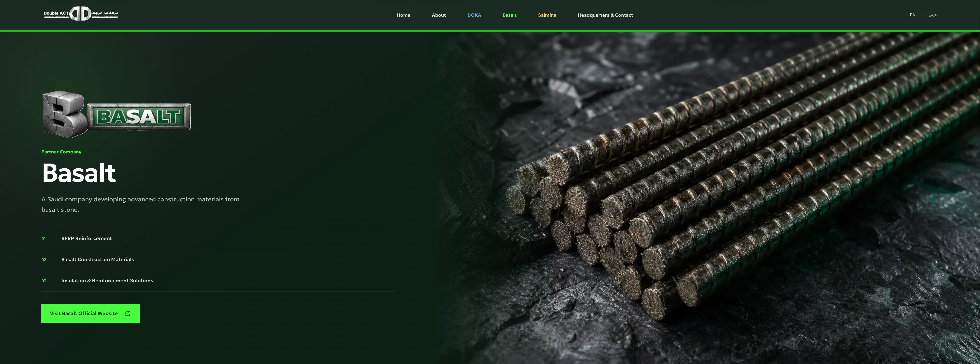980x364 pixels.
Task: Navigate to Headquarters & Contact
Action: (x=605, y=15)
